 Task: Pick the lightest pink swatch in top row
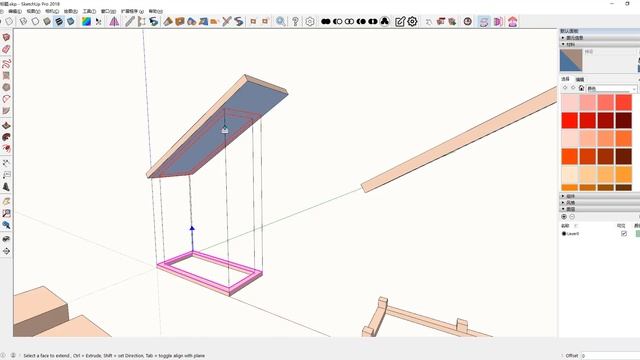569,102
